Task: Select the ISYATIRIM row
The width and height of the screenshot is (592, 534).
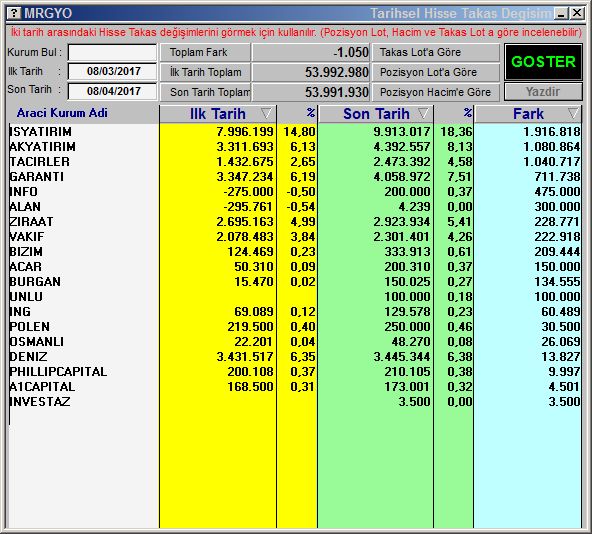Action: coord(295,131)
